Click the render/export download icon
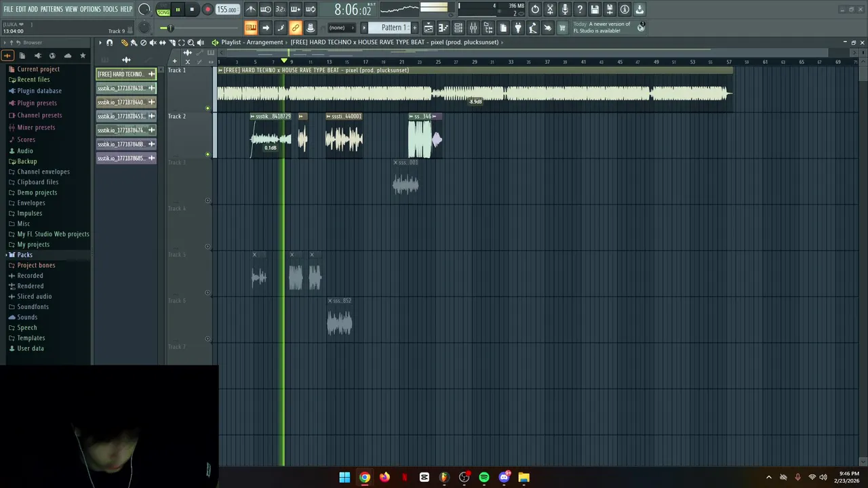868x488 pixels. pyautogui.click(x=639, y=9)
